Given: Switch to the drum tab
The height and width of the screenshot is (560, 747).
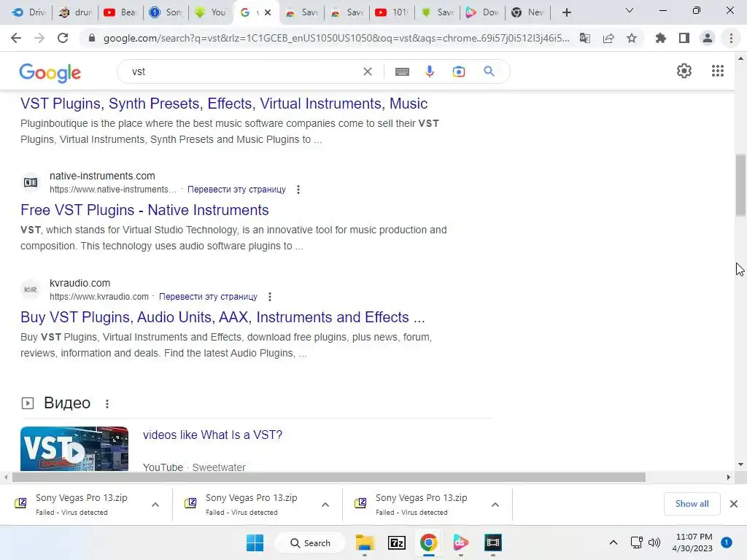Looking at the screenshot, I should tap(75, 12).
